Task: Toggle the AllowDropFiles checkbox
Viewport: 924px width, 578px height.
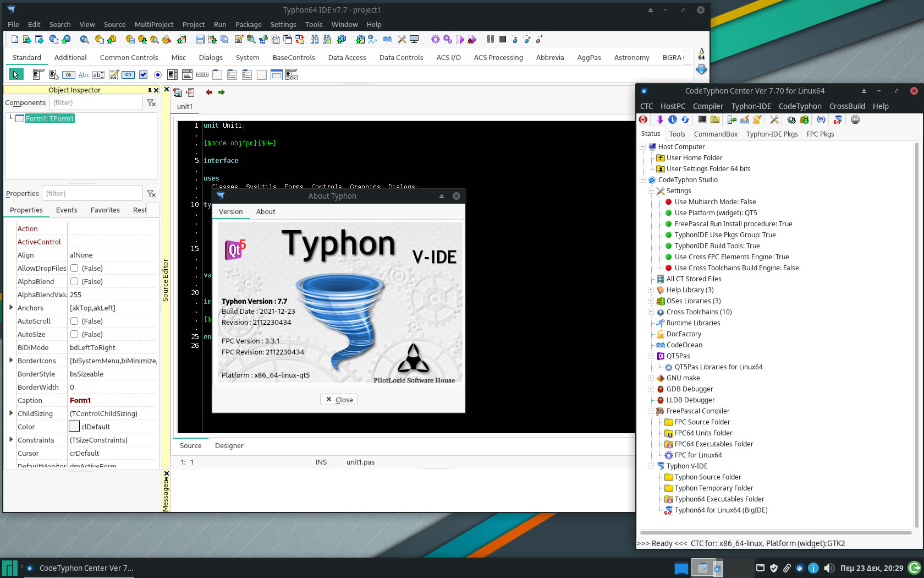Action: [74, 268]
